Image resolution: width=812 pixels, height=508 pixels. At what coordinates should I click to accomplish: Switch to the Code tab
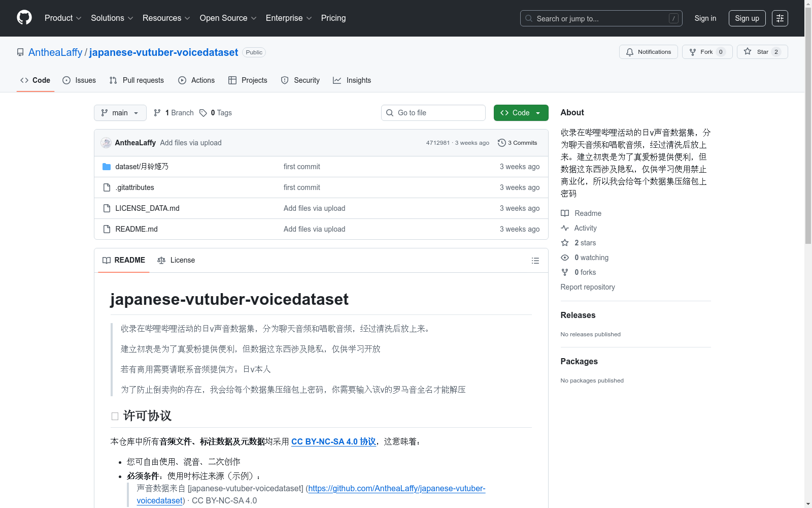[x=36, y=80]
